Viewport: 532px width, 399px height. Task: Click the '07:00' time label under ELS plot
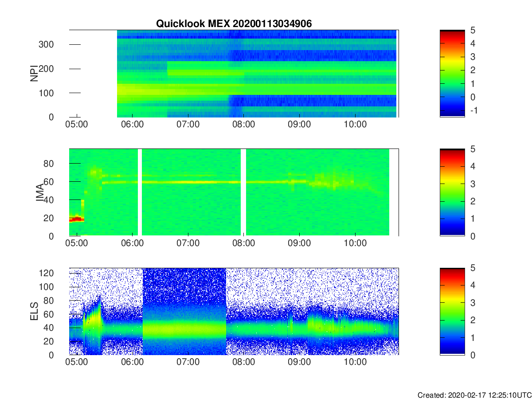(188, 362)
